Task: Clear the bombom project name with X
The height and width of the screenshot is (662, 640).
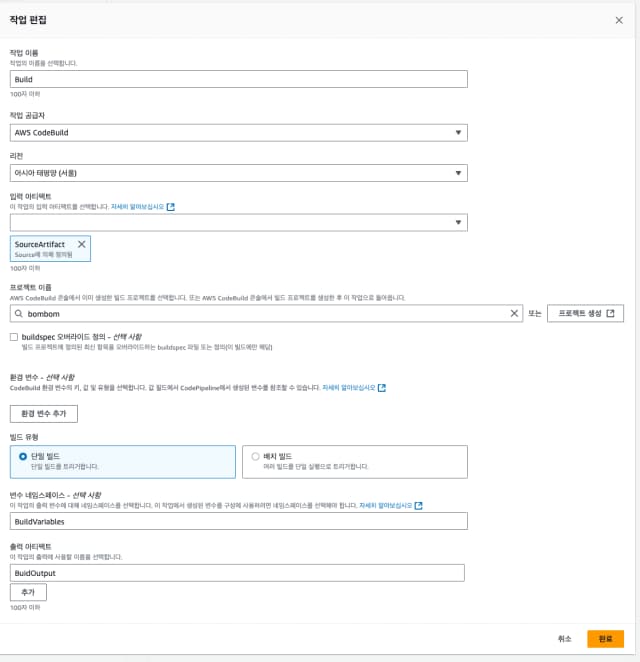Action: pyautogui.click(x=514, y=313)
